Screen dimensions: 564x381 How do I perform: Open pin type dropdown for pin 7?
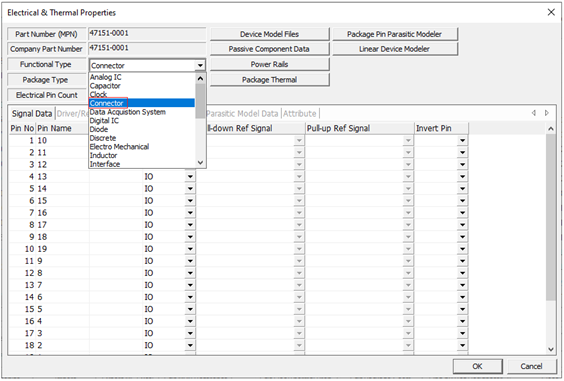[x=190, y=213]
